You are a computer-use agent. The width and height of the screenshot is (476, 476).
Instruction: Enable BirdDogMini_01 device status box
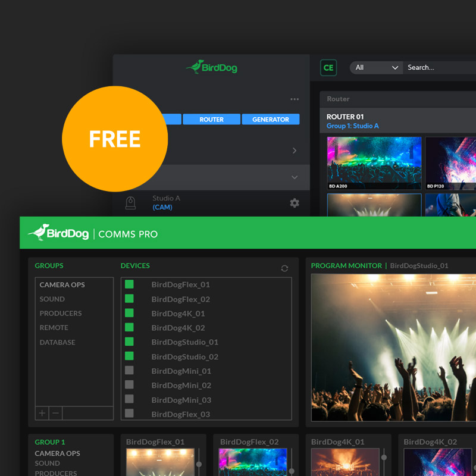(129, 370)
